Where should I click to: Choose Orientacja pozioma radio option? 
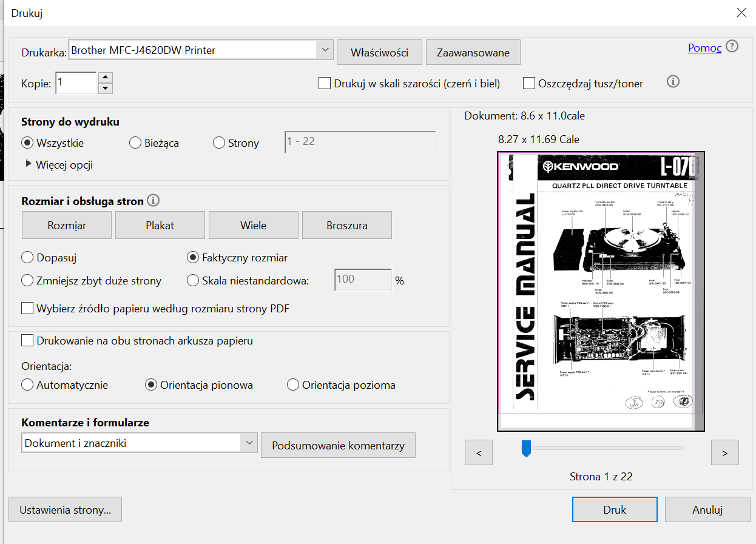click(x=293, y=385)
